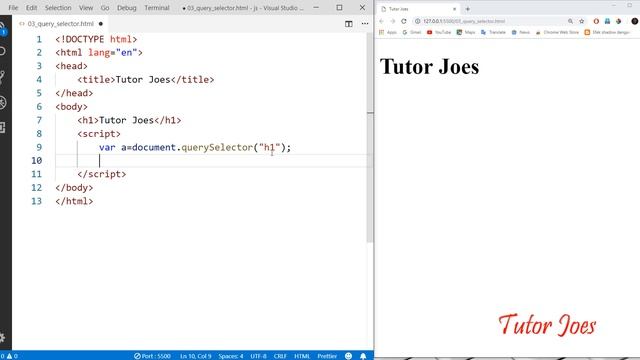Open the Manage gear in VS Code activity bar
640x360 pixels.
point(2,338)
